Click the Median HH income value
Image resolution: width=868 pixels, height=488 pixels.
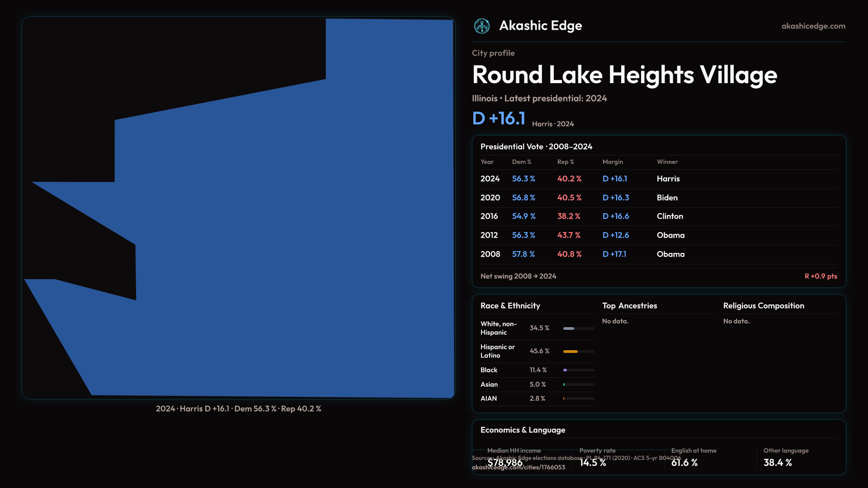click(505, 463)
